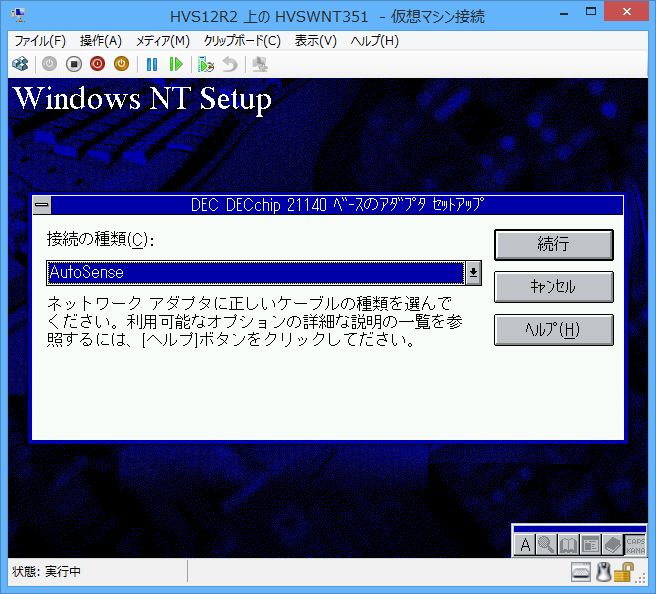Click the キャンセル cancel button
The image size is (656, 594).
(554, 287)
